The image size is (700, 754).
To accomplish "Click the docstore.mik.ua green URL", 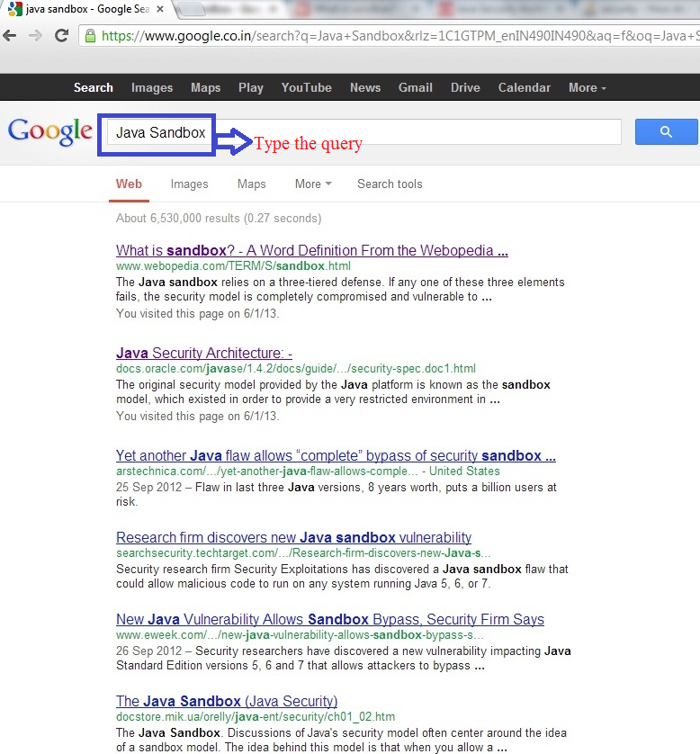I will (256, 717).
